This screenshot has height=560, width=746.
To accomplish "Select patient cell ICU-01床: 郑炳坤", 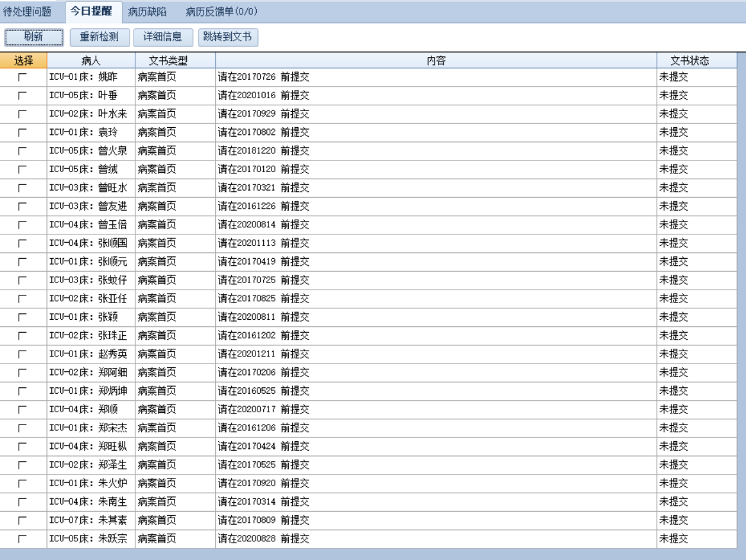I will (91, 391).
